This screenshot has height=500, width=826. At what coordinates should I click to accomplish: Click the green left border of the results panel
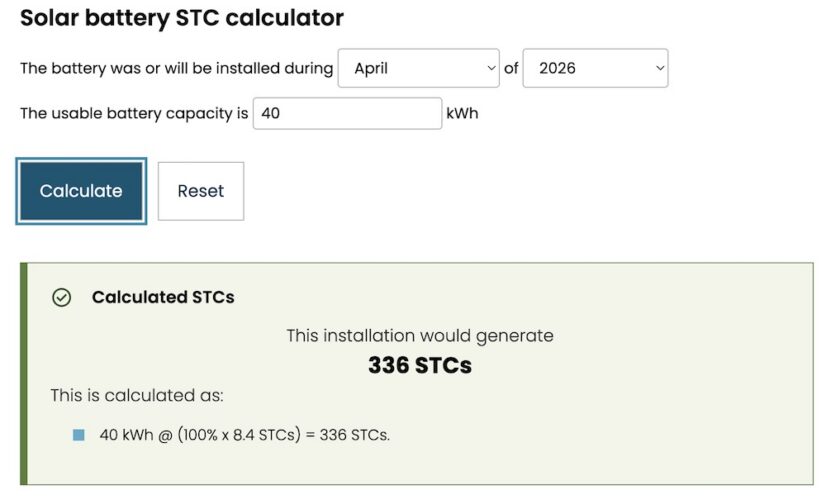pos(24,374)
